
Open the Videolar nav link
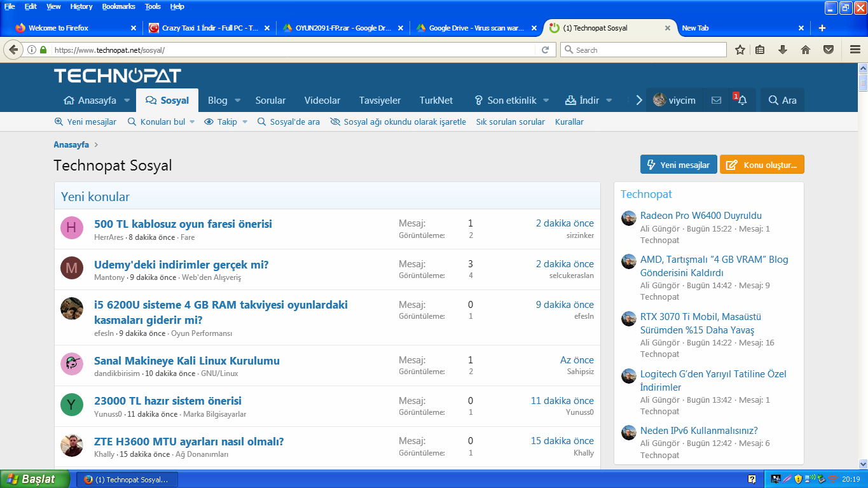click(x=322, y=101)
